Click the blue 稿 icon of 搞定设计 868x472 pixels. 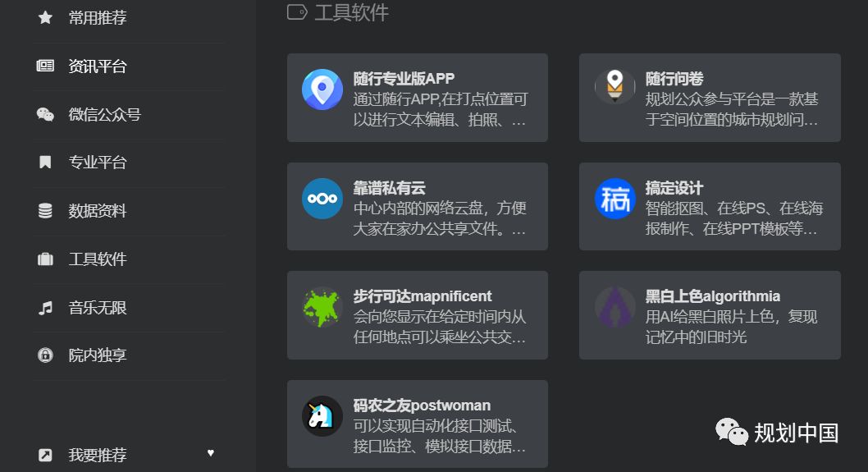click(x=614, y=199)
